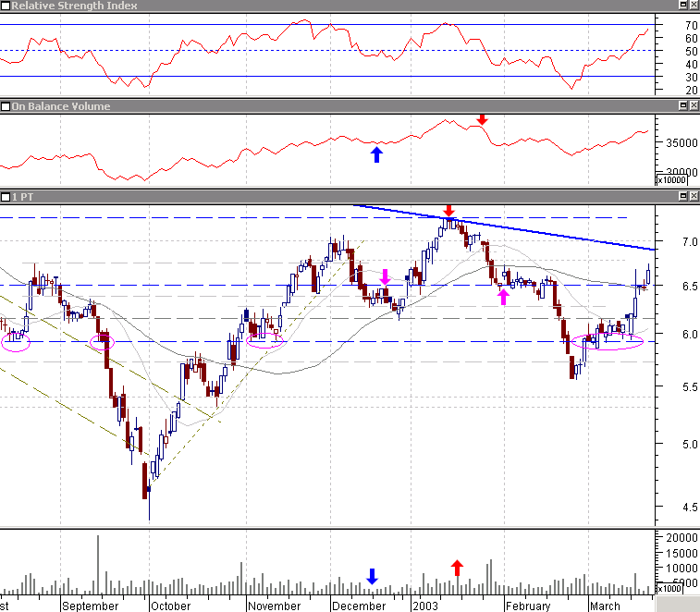Click the x10000 OBV multiplier label
Image resolution: width=700 pixels, height=612 pixels.
[x=672, y=180]
